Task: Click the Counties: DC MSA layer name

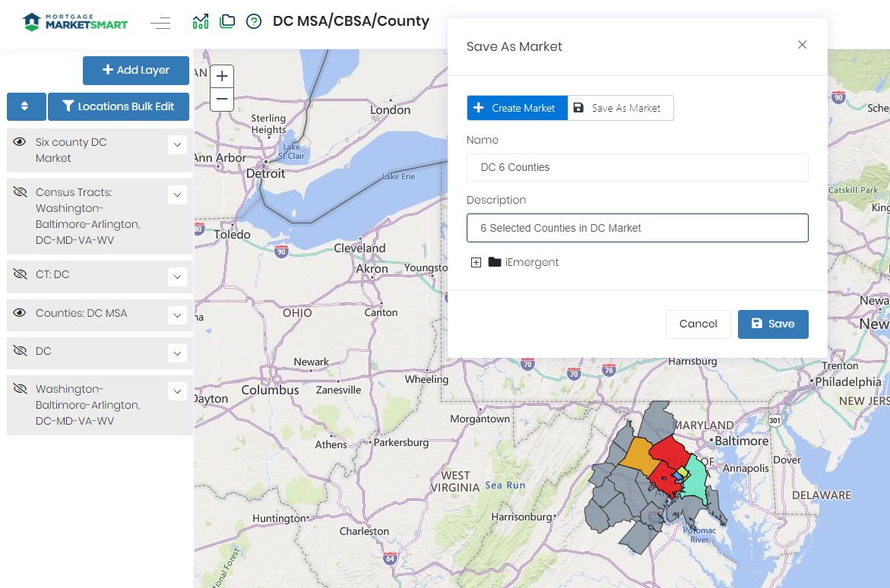Action: [x=81, y=313]
